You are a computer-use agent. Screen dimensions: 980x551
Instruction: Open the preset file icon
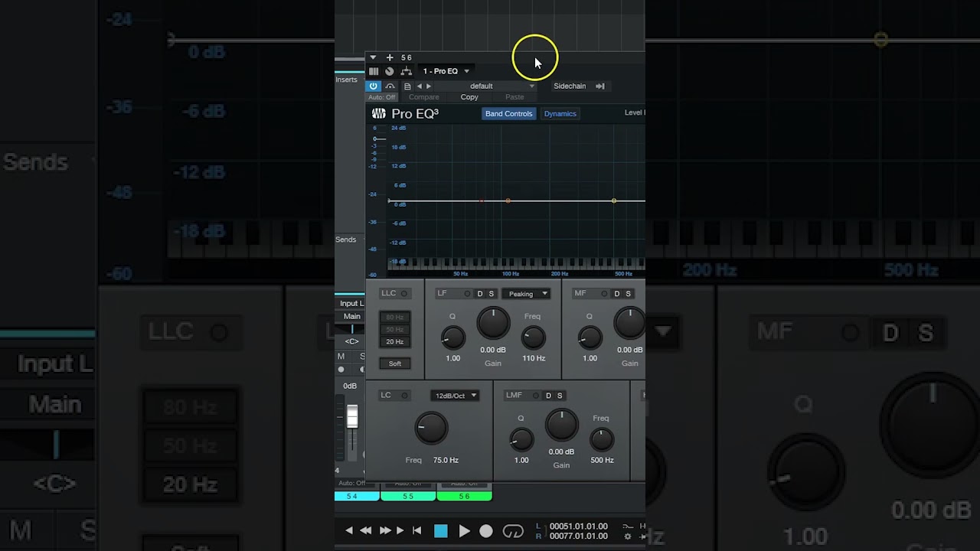tap(407, 86)
